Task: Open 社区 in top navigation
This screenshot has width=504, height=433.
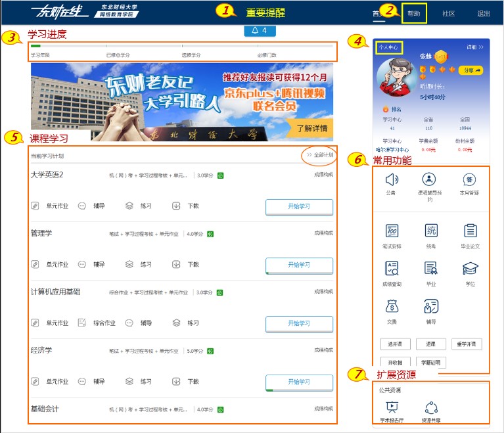Action: coord(448,14)
